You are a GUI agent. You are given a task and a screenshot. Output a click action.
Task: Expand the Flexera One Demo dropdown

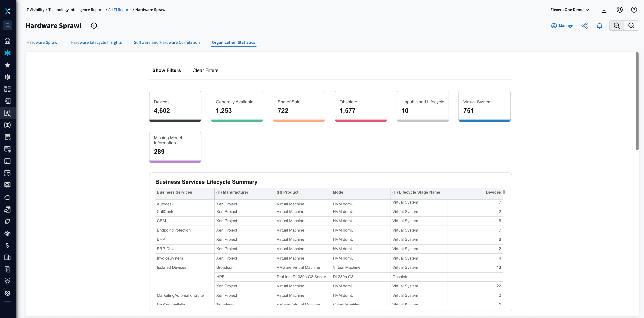click(569, 10)
